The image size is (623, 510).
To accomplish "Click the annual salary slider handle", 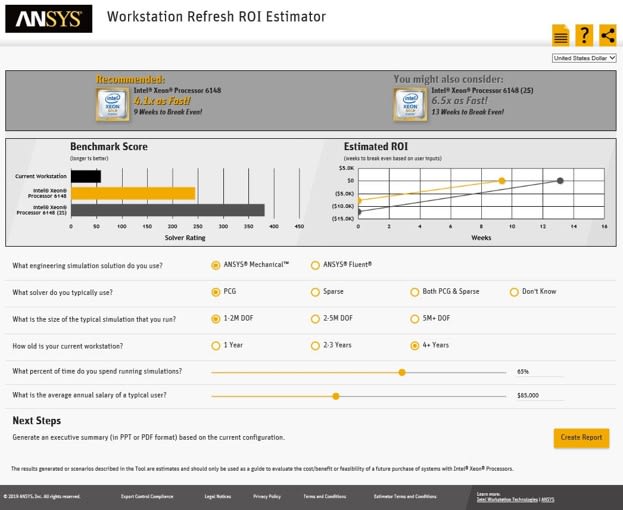I will click(336, 396).
